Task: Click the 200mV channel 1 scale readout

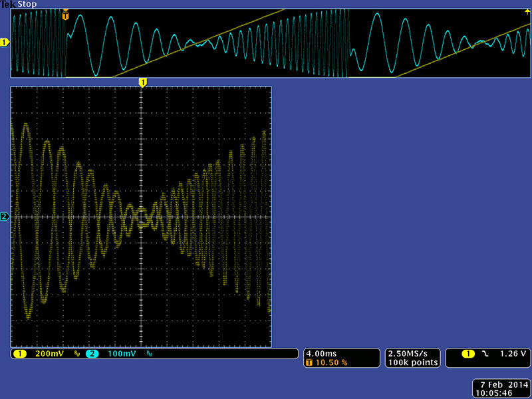Action: pyautogui.click(x=49, y=354)
